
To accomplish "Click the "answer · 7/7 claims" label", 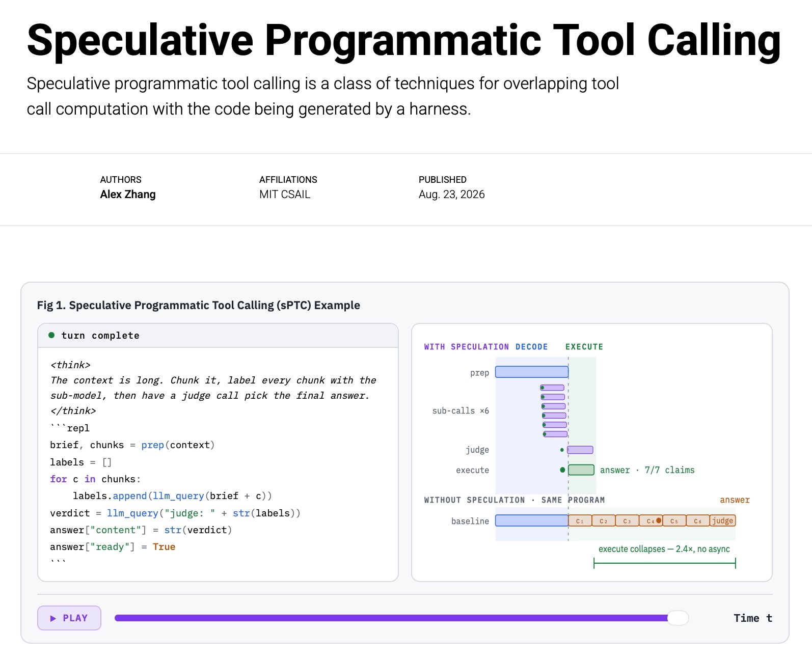I will 647,470.
